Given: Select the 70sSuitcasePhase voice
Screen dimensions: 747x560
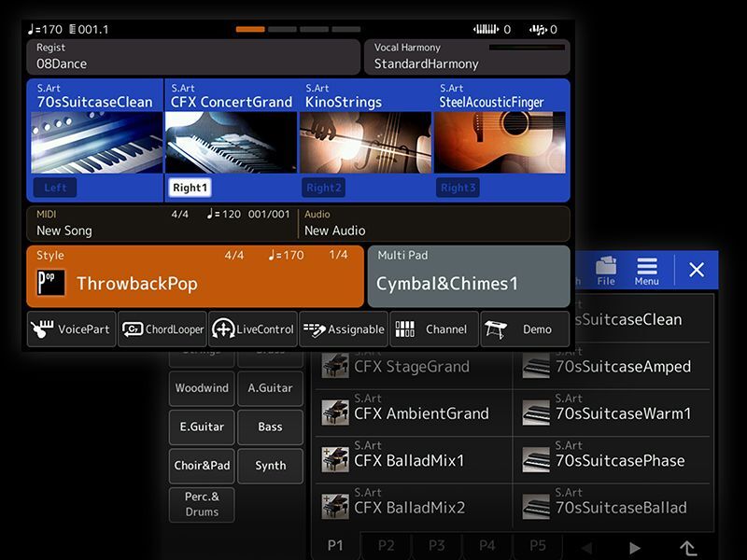Looking at the screenshot, I should pos(613,459).
